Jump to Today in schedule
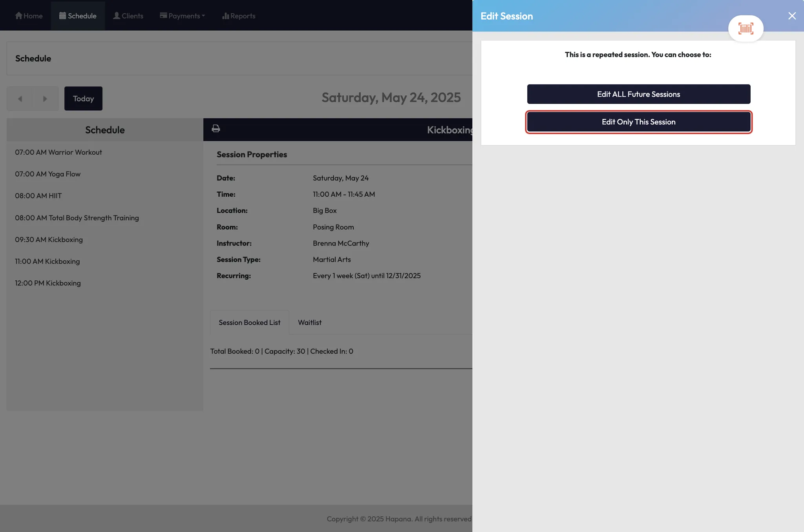This screenshot has height=532, width=804. tap(83, 99)
